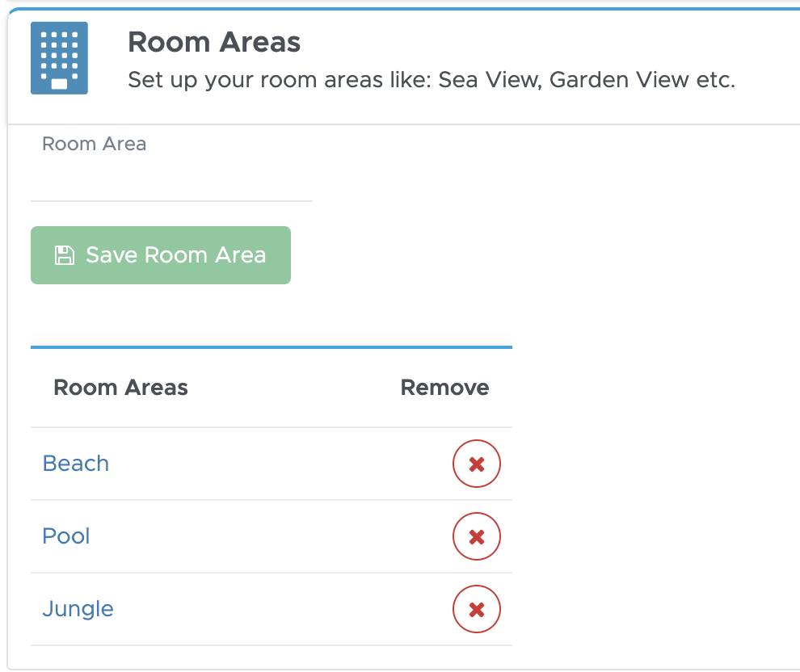Select the Pool table row
This screenshot has width=800, height=672.
[x=272, y=536]
